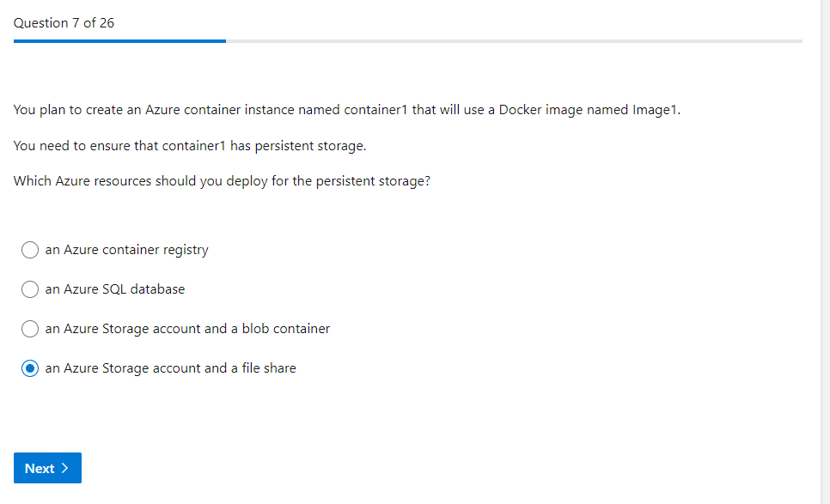Screen dimensions: 830x504
Task: Click the gray unfilled part of progress bar
Action: pyautogui.click(x=514, y=40)
